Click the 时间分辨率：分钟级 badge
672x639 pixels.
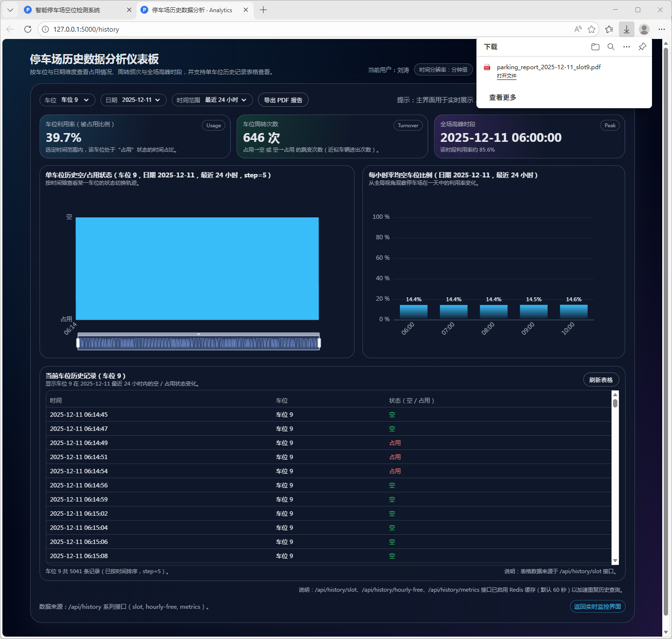(x=443, y=70)
